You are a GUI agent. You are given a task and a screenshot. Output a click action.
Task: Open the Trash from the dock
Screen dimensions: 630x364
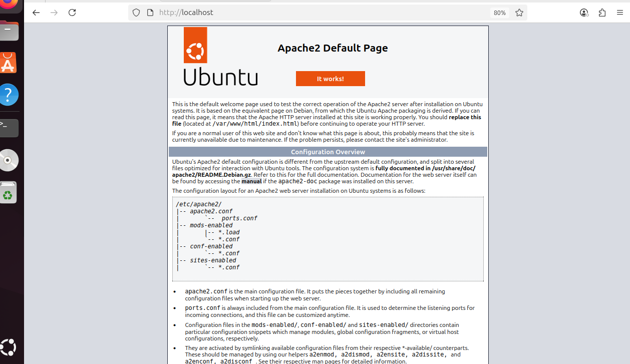coord(8,192)
